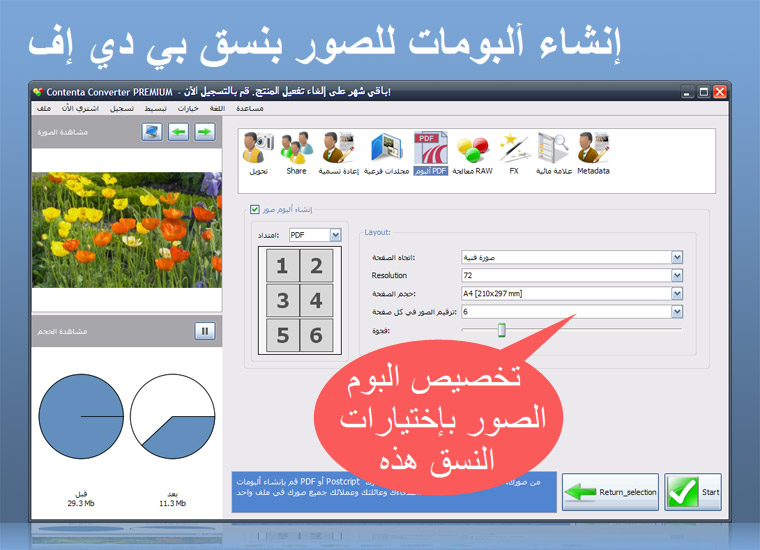Open the Rename (إعادة تسمية) tool icon

[x=338, y=148]
